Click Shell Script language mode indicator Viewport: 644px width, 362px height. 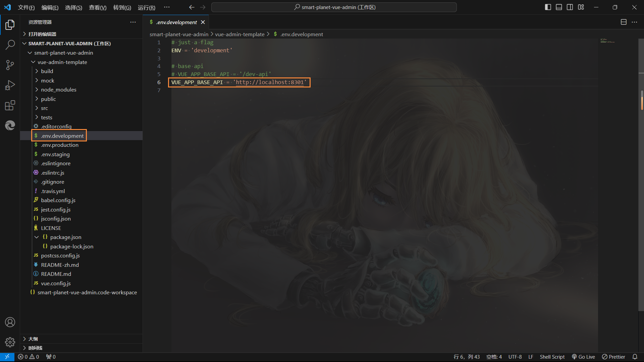click(x=552, y=357)
